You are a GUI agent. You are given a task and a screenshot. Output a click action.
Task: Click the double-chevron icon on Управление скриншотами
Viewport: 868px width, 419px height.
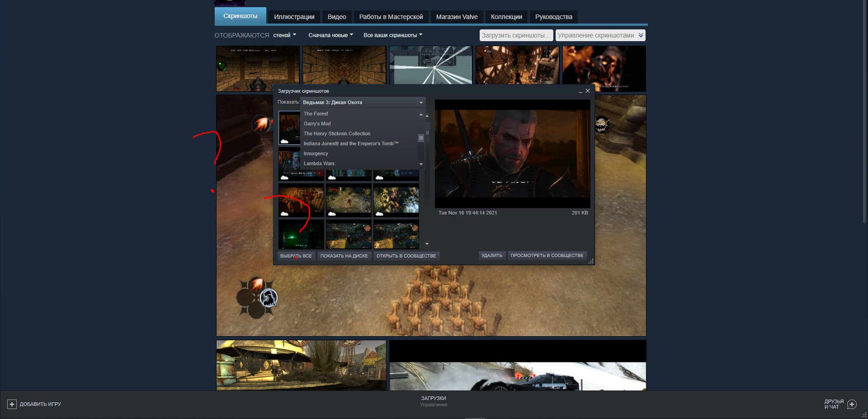click(x=641, y=35)
